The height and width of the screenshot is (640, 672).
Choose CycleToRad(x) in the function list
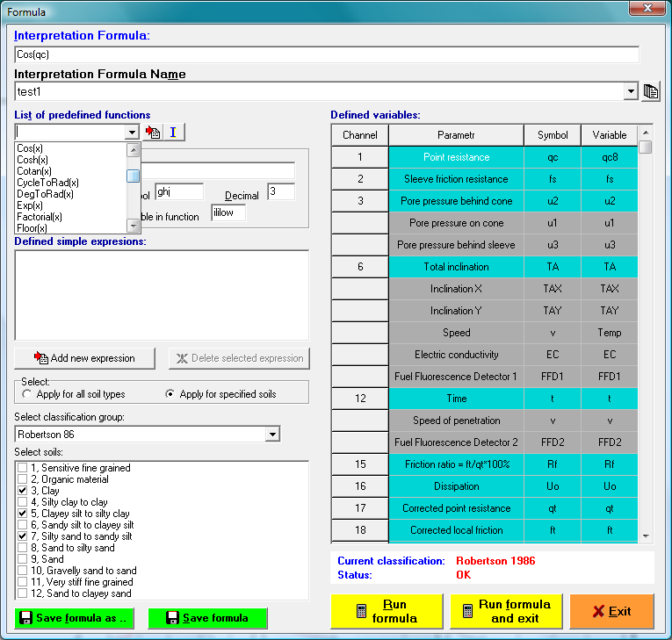pyautogui.click(x=47, y=183)
